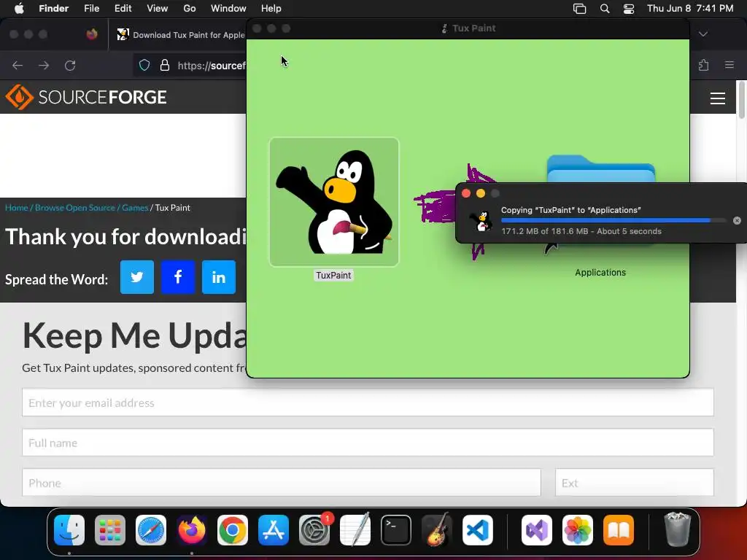Follow the Home breadcrumb link

tap(16, 208)
